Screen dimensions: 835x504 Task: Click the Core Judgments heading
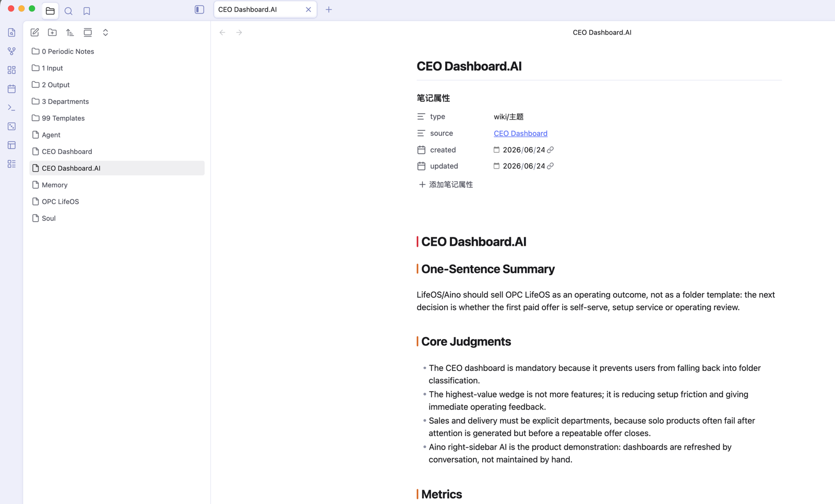click(466, 341)
